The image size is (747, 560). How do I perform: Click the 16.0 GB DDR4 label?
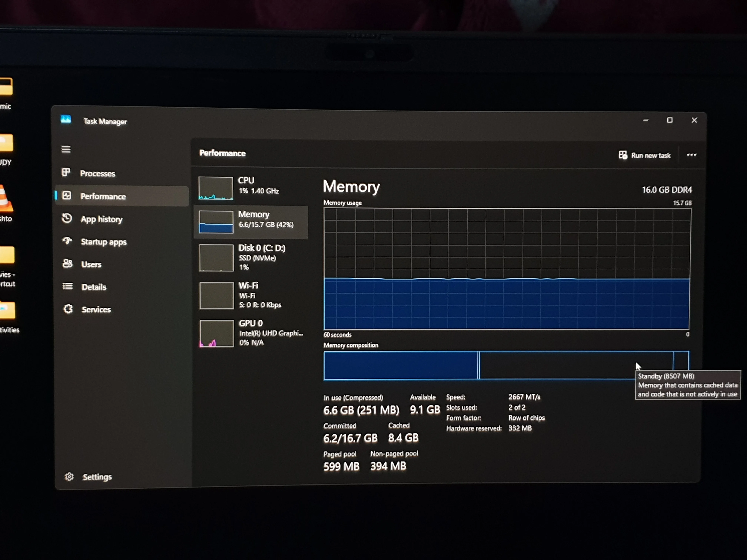pyautogui.click(x=667, y=190)
